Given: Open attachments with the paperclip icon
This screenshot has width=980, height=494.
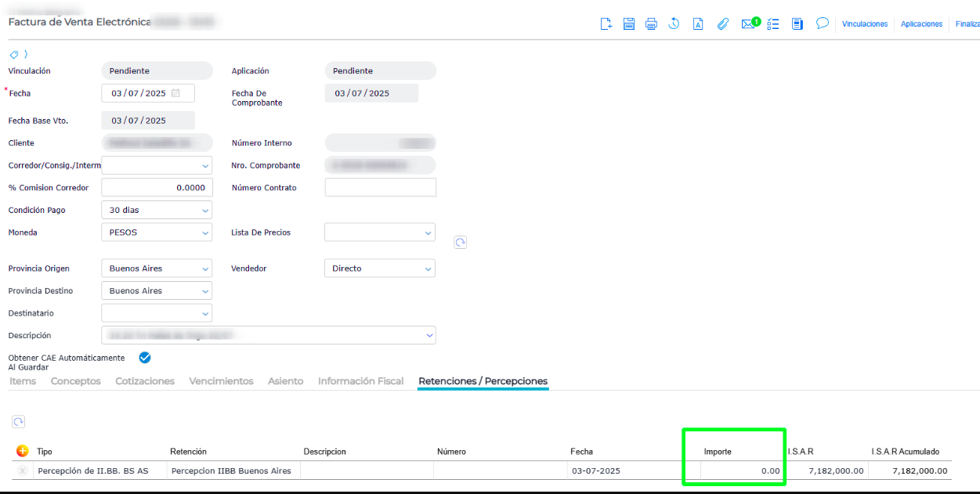Looking at the screenshot, I should click(722, 24).
